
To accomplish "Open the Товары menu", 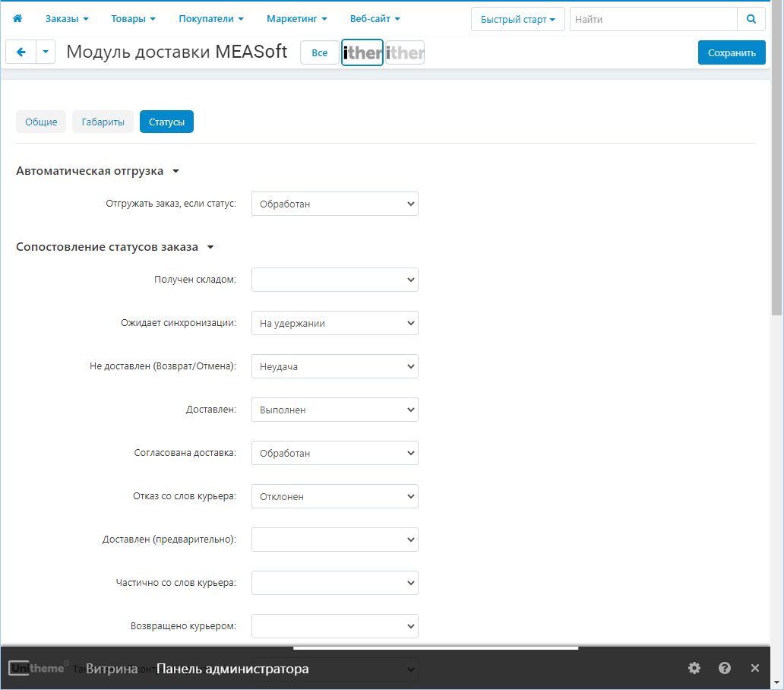I will 134,19.
